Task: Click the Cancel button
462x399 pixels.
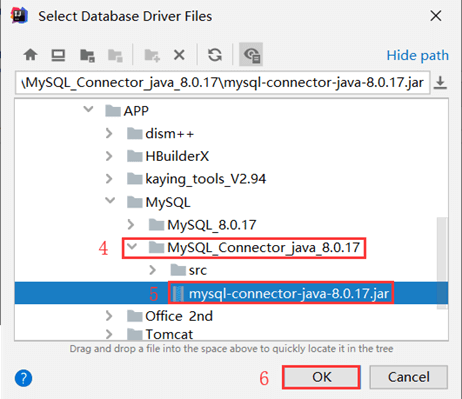Action: click(409, 377)
